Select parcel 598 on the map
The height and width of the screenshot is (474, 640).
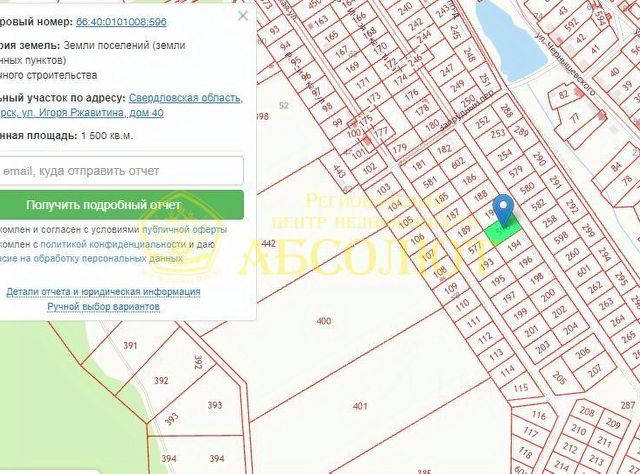[561, 237]
